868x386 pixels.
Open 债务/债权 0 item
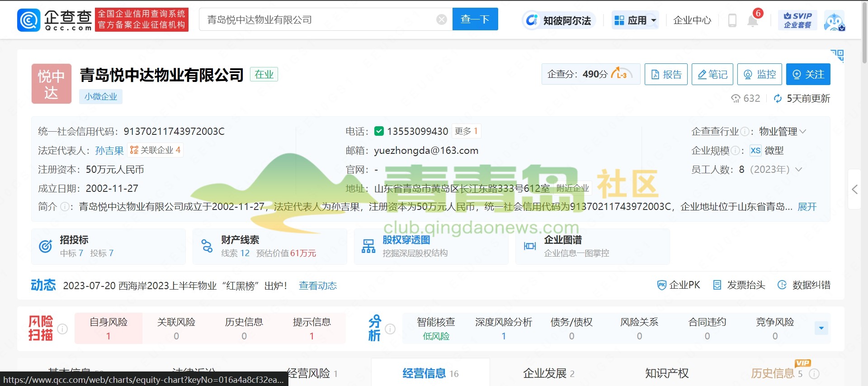[571, 328]
